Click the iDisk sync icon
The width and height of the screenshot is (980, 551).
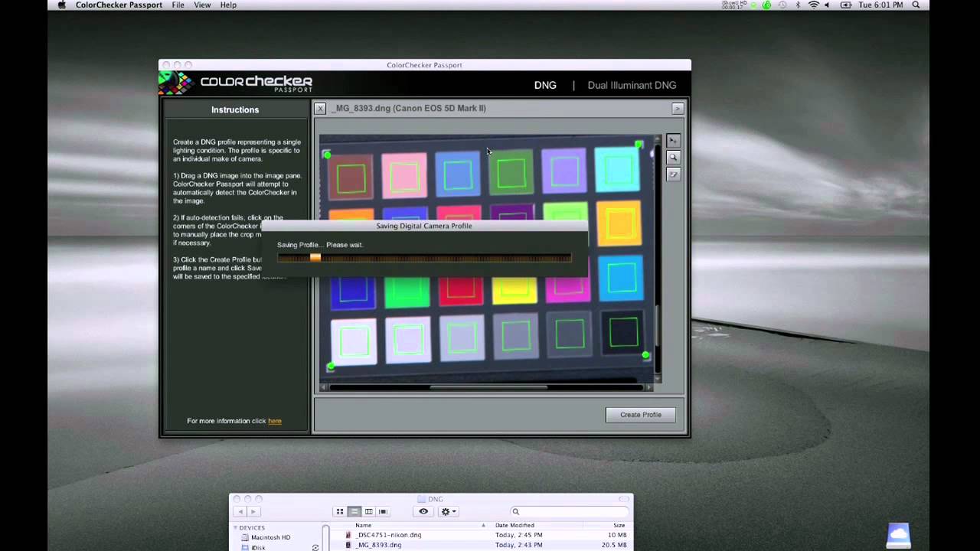(315, 547)
